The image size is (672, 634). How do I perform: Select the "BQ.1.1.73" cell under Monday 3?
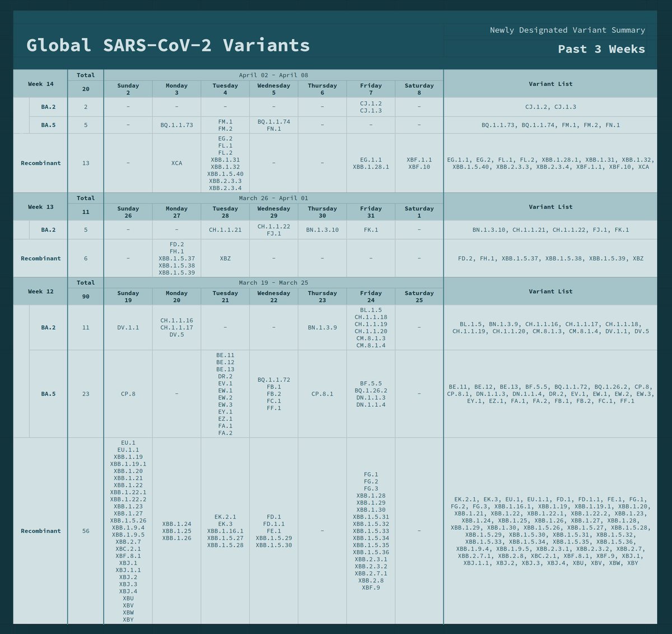tap(176, 125)
